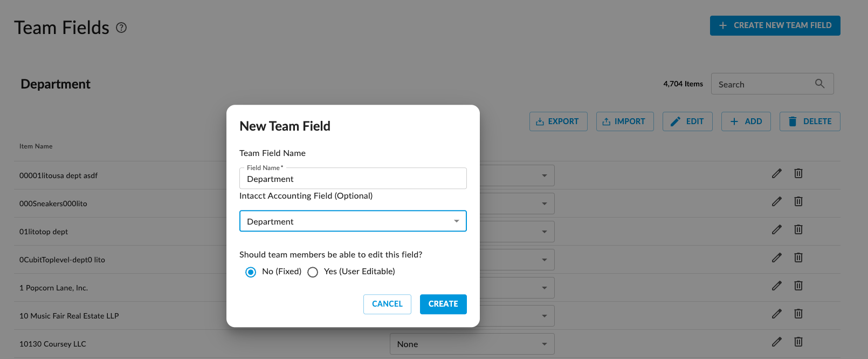The width and height of the screenshot is (868, 359).
Task: Click pencil icon for 01litotop dept
Action: click(x=776, y=229)
